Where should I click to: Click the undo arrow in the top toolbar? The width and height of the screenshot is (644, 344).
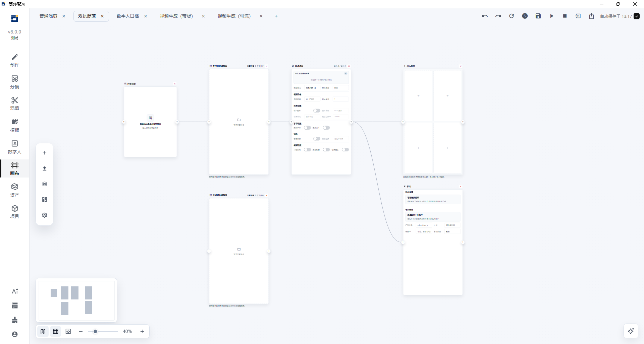[x=485, y=16]
